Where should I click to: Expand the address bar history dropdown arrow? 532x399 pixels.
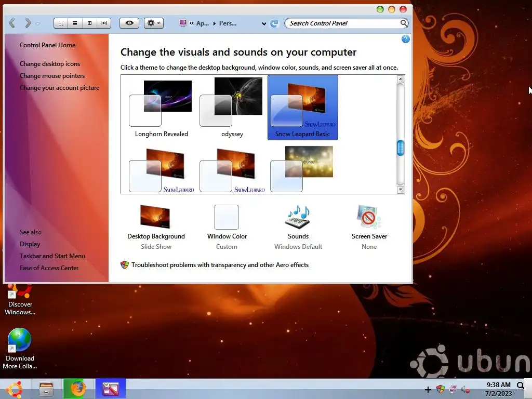264,24
